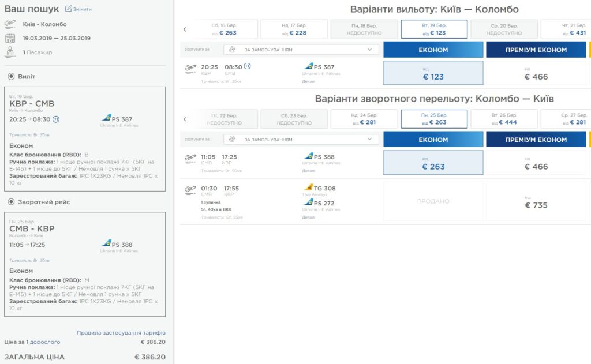
Task: Click the +1 day indicator next to 08:30 arrival
Action: pos(247,66)
